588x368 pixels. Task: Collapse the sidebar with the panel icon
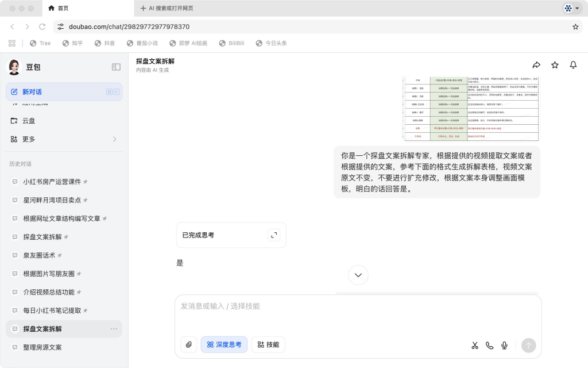coord(116,66)
